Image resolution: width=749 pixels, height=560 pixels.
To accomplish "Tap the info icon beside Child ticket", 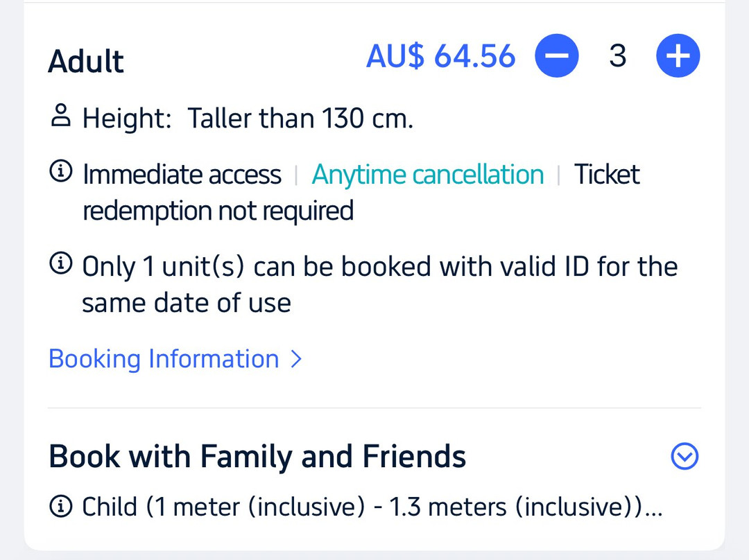I will click(61, 507).
